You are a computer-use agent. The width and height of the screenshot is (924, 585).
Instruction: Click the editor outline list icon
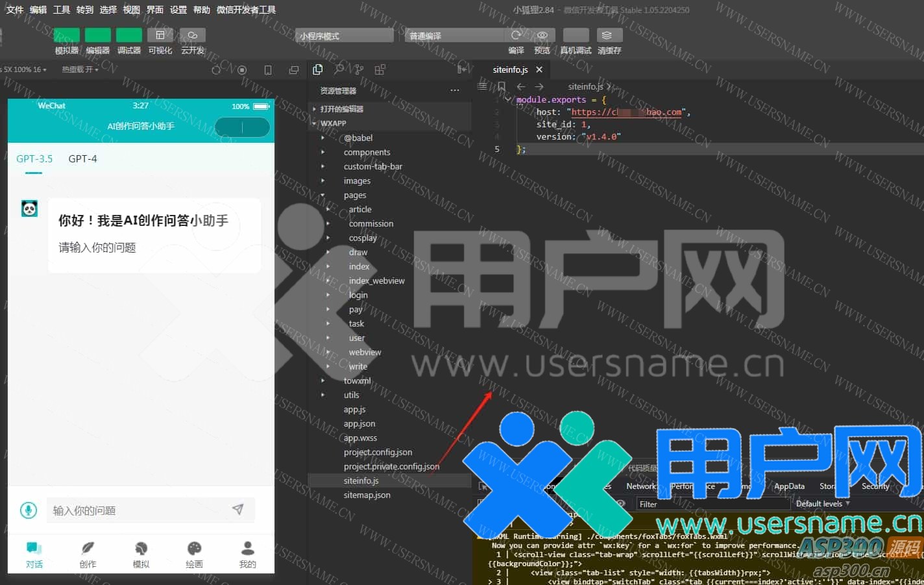(x=482, y=86)
